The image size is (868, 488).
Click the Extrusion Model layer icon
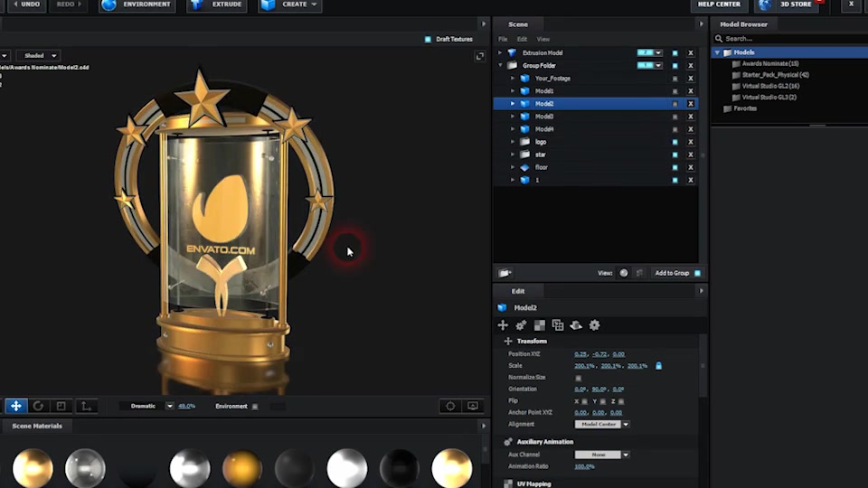point(512,53)
